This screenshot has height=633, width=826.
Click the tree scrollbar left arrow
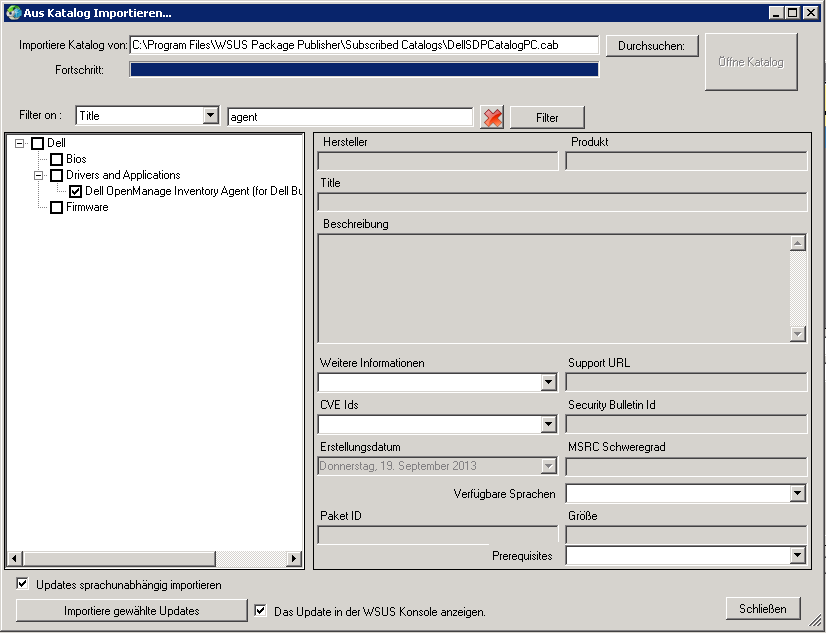14,558
